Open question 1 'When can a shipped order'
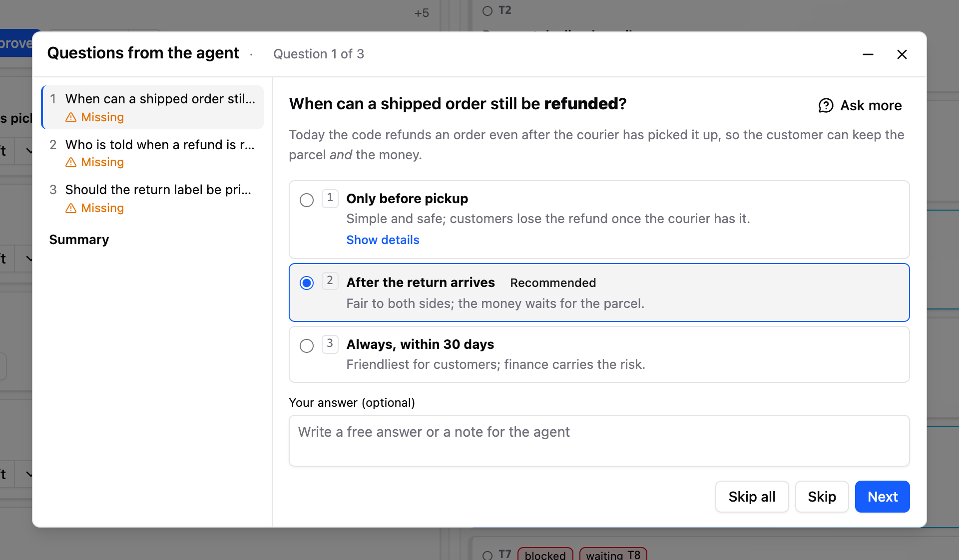The image size is (959, 560). click(x=153, y=107)
